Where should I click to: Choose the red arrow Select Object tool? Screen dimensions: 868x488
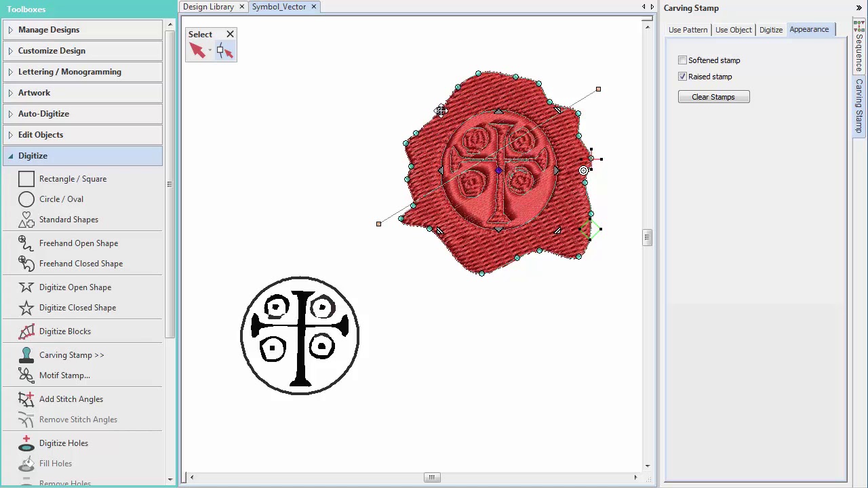197,50
